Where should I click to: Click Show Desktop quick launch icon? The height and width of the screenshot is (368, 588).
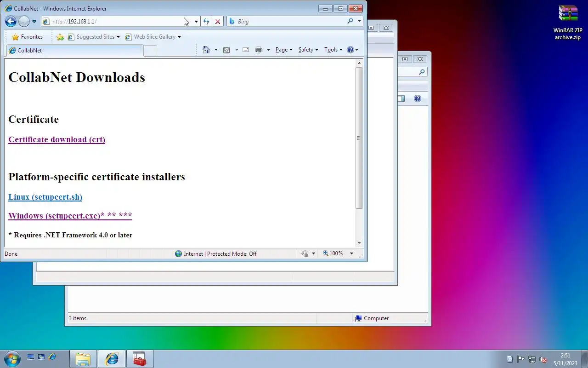pos(31,357)
